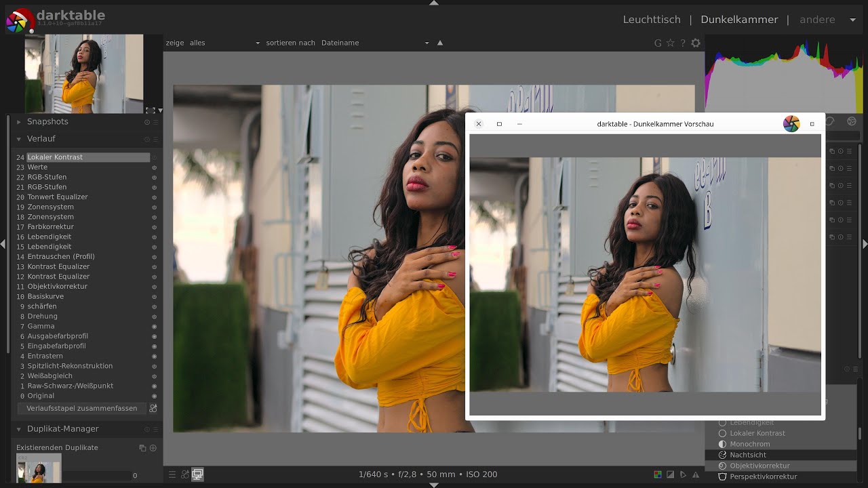Select Nachtsicht in the module list
This screenshot has width=868, height=488.
coord(781,455)
